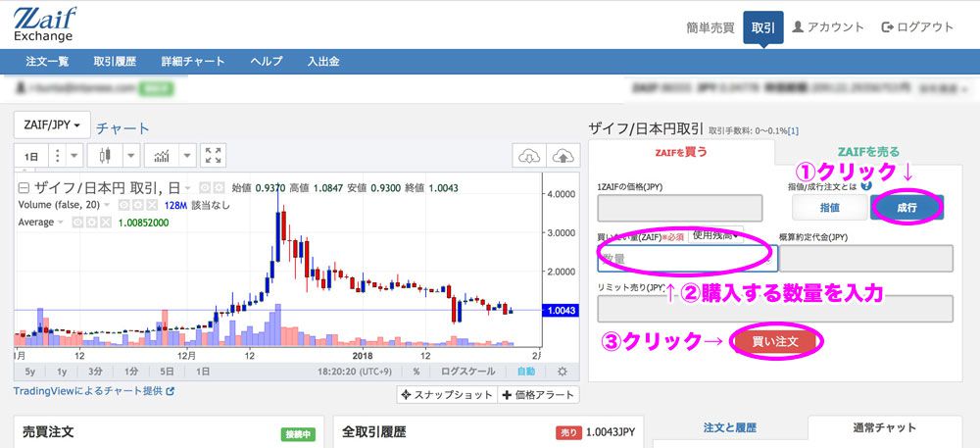Click the 18:20:20 (UTC+9) timezone display
The image size is (980, 448).
pyautogui.click(x=355, y=372)
